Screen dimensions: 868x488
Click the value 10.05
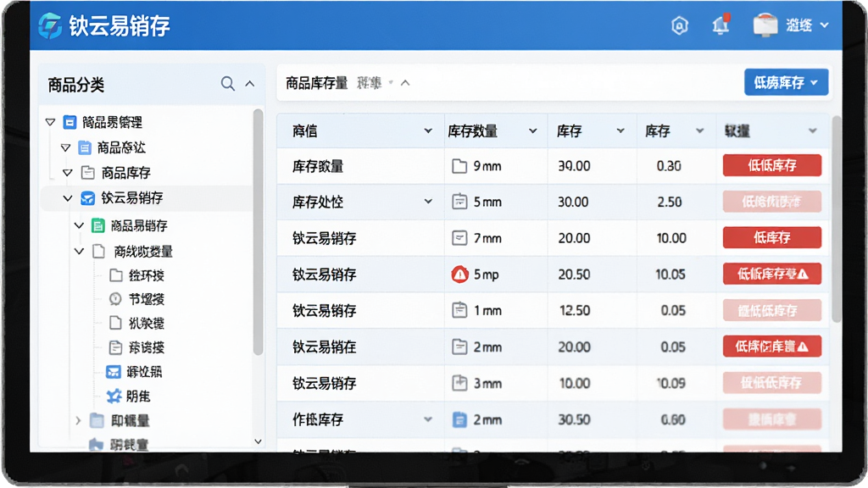(670, 274)
